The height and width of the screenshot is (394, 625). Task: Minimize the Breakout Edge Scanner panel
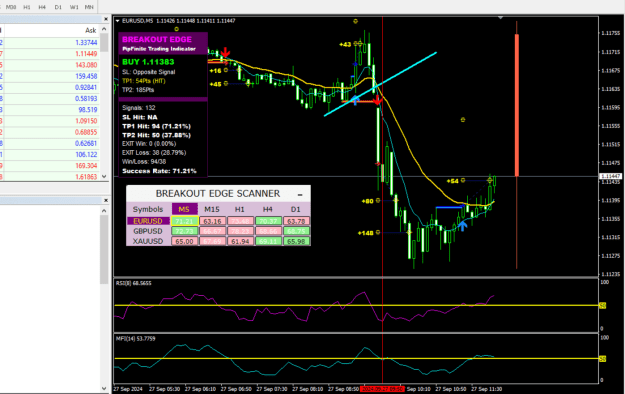point(300,195)
